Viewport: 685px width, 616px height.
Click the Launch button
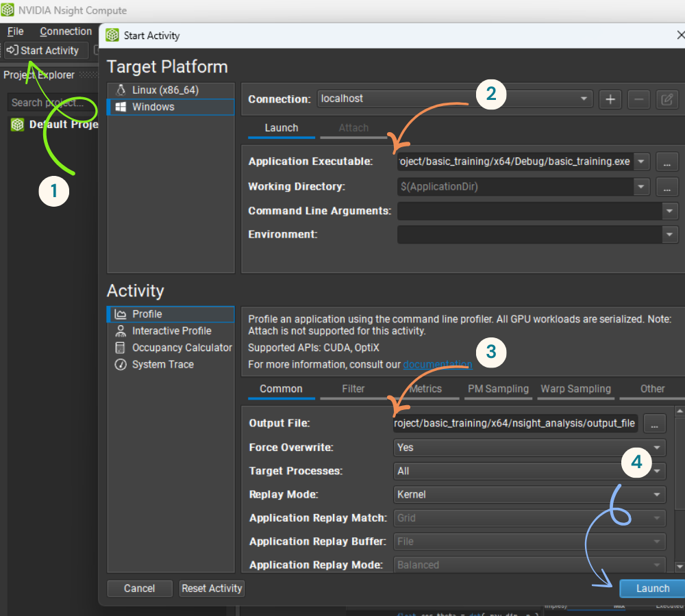coord(652,589)
